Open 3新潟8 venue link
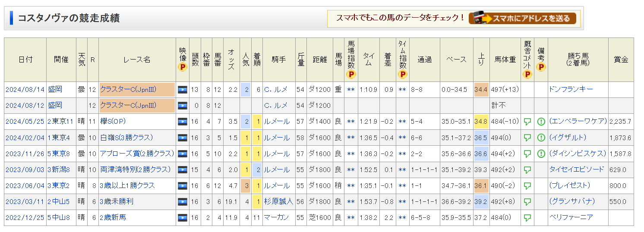This screenshot has width=644, height=232. click(59, 169)
